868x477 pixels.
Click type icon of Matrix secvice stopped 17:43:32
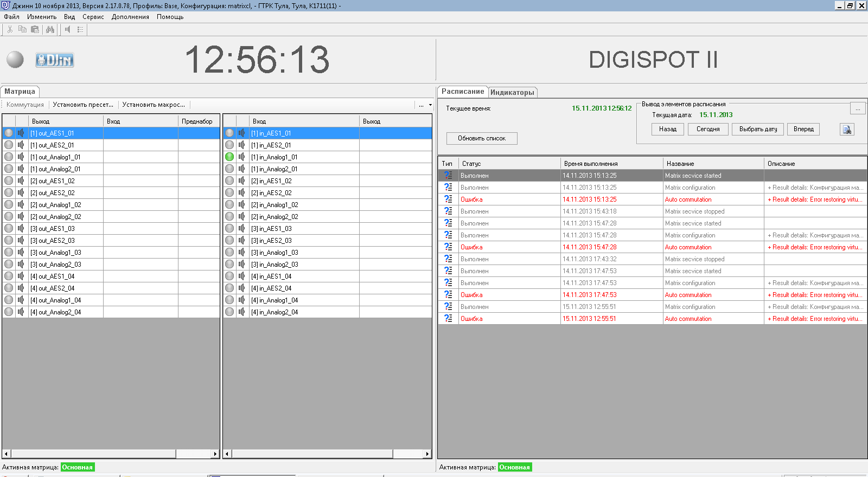pyautogui.click(x=448, y=259)
